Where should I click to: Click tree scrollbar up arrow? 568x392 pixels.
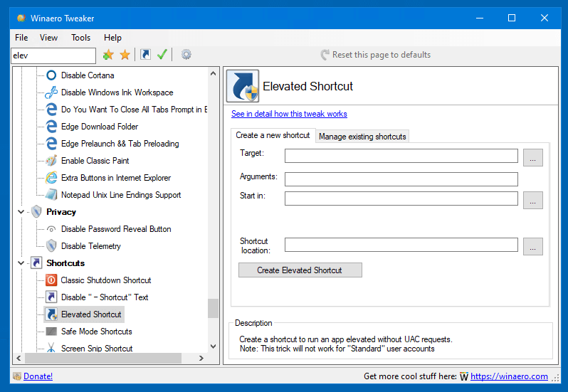(213, 73)
